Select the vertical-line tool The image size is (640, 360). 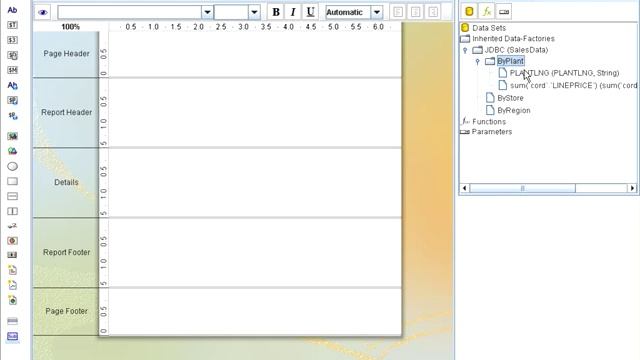pyautogui.click(x=12, y=211)
